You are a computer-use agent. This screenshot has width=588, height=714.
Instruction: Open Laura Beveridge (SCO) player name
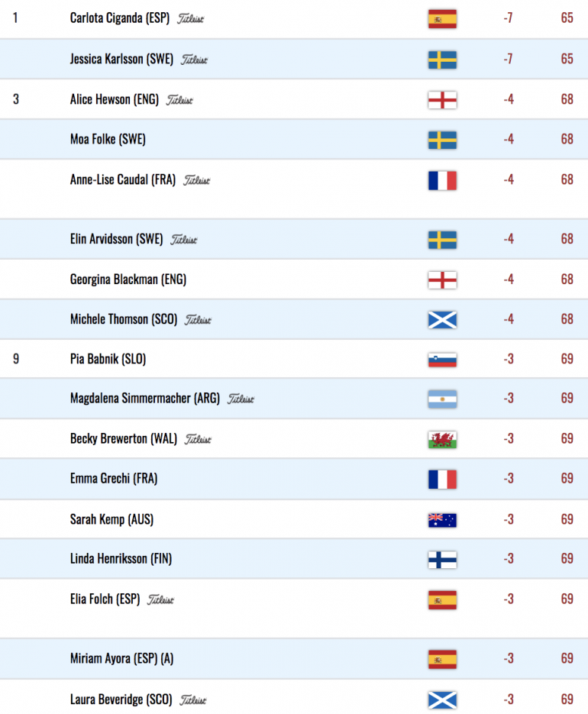[x=121, y=699]
